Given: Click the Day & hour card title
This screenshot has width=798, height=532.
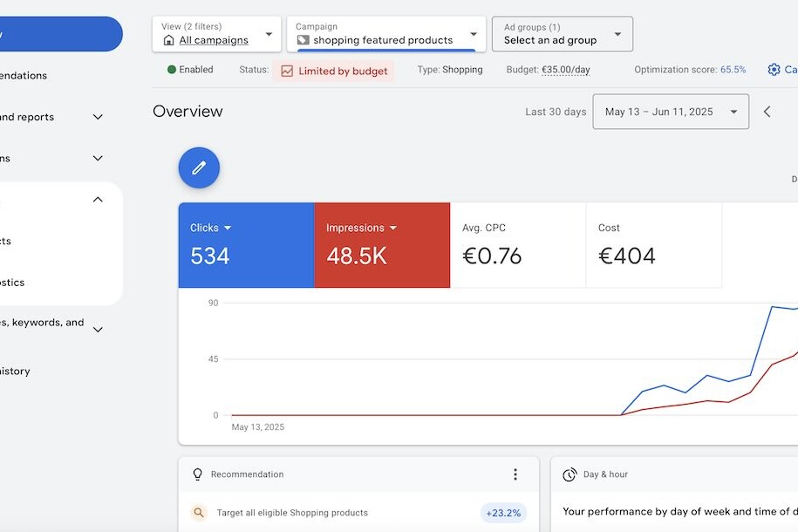Looking at the screenshot, I should (605, 474).
